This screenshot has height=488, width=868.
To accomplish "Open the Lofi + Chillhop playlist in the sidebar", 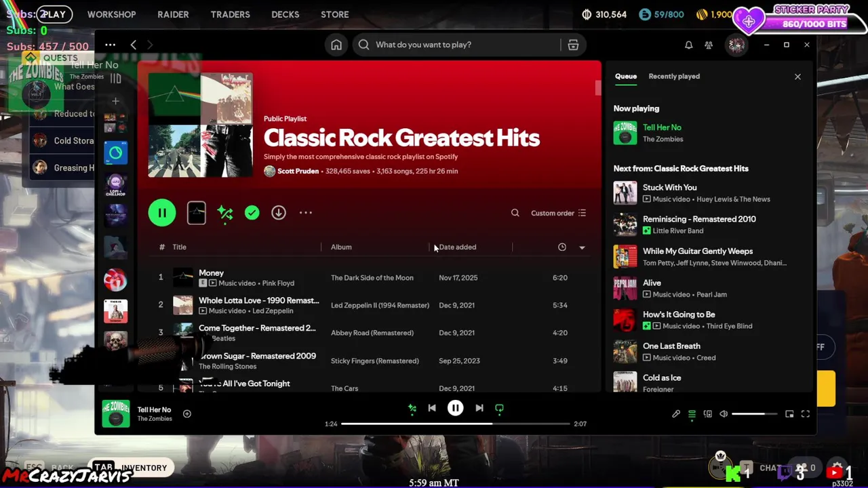I will click(115, 185).
